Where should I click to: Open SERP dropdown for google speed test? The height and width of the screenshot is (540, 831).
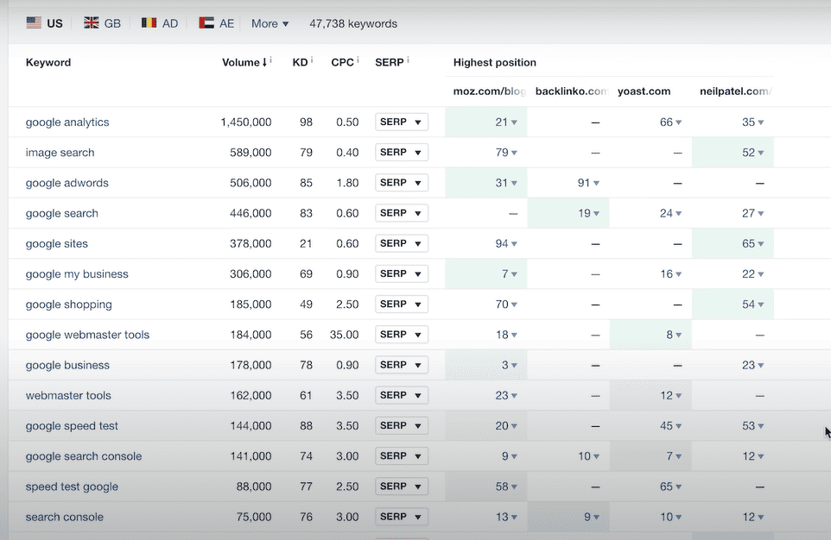[401, 426]
